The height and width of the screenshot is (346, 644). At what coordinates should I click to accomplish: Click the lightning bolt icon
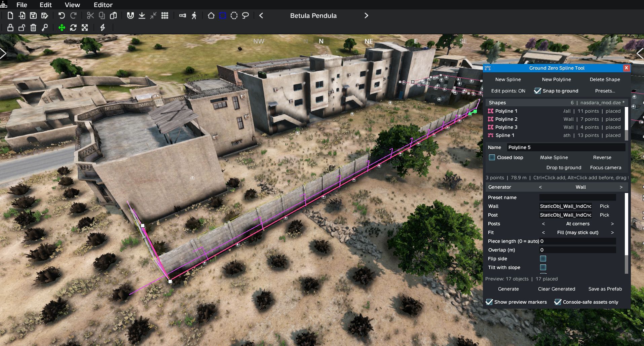(103, 28)
